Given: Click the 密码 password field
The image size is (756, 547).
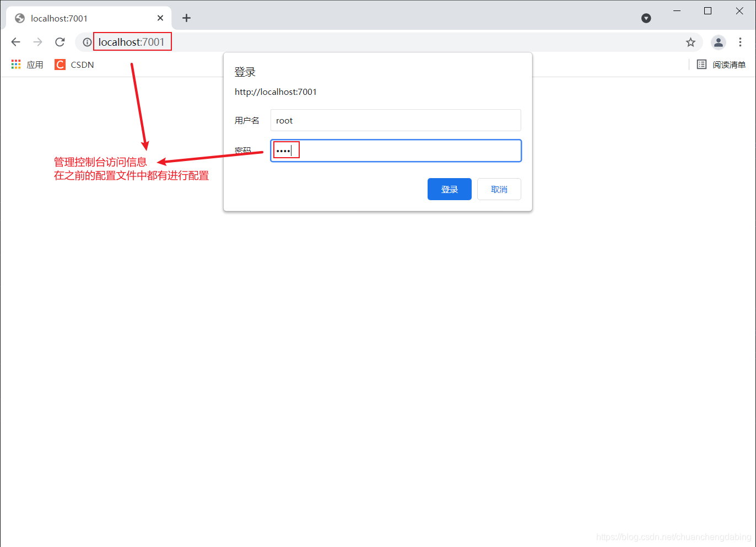Looking at the screenshot, I should [396, 151].
